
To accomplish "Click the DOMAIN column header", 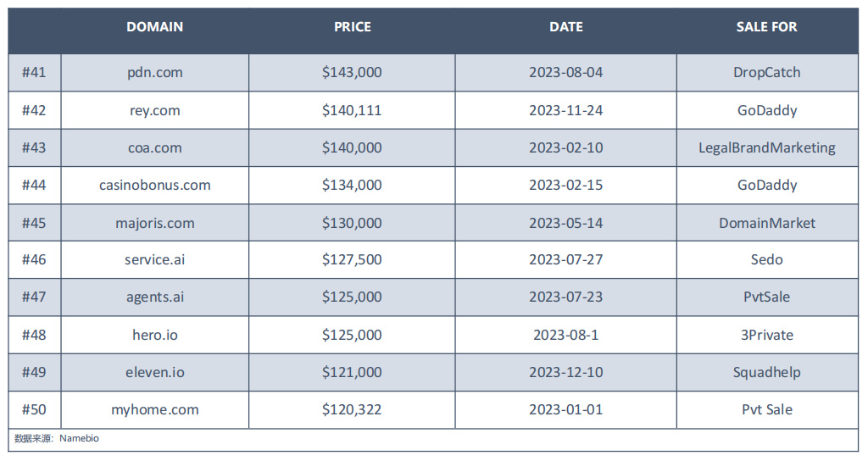I will (154, 26).
